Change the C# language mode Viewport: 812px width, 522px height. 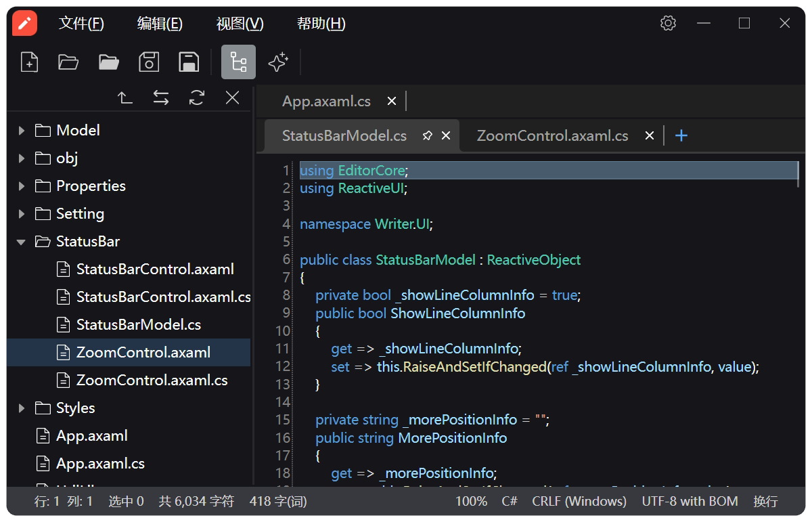coord(510,502)
